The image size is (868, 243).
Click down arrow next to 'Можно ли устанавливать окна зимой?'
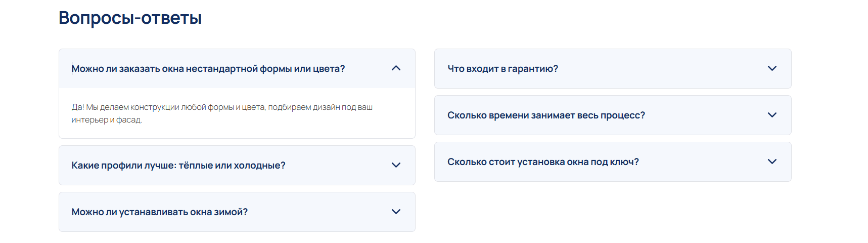pyautogui.click(x=396, y=212)
